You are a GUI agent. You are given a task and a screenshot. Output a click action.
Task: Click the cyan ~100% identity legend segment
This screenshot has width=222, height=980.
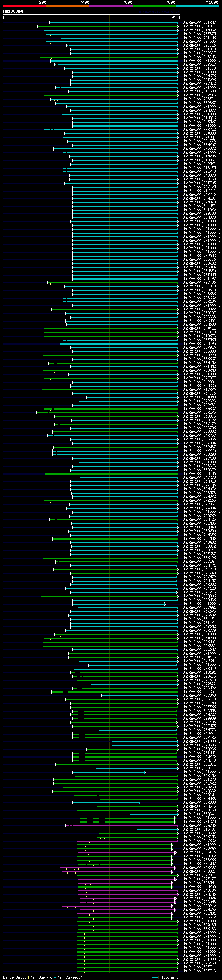[x=197, y=6]
